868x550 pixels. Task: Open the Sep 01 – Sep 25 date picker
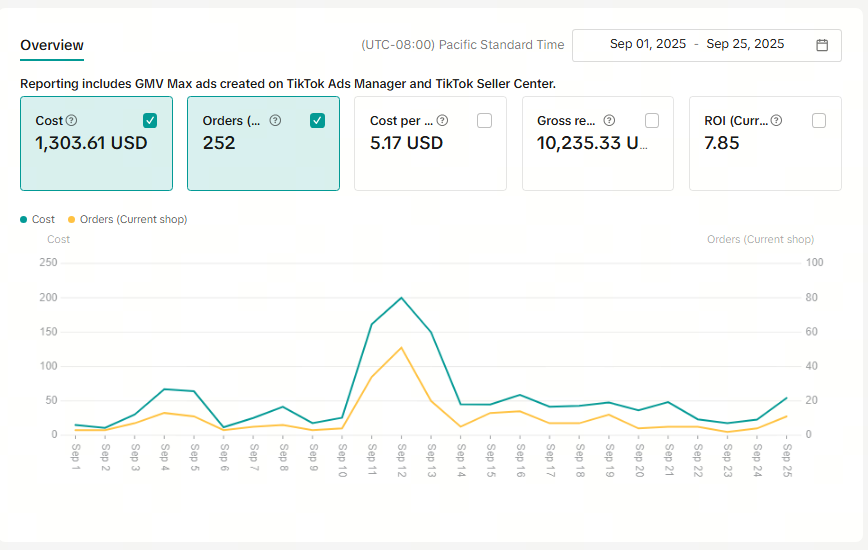pos(707,45)
